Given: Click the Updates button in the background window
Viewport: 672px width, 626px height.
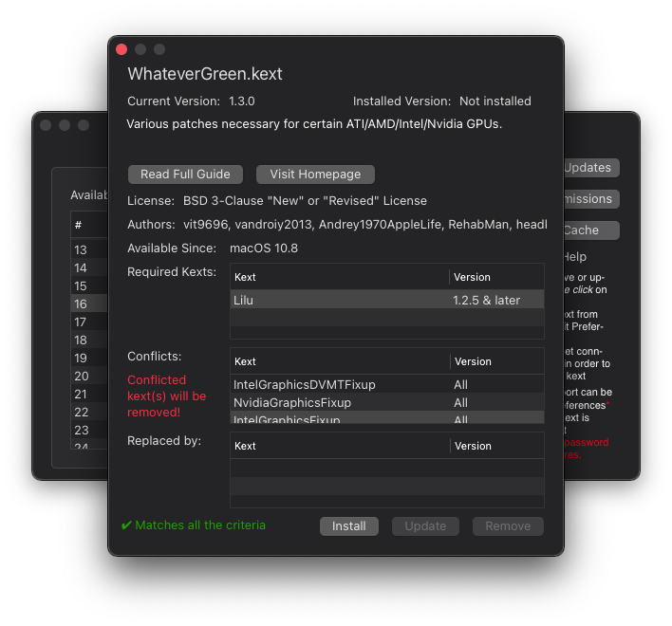Looking at the screenshot, I should coord(591,168).
